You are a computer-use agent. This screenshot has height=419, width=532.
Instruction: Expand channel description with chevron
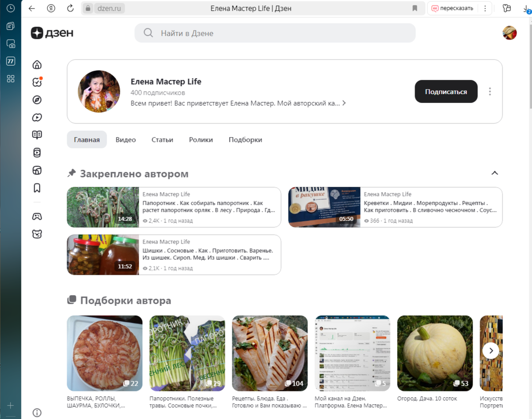pos(344,103)
